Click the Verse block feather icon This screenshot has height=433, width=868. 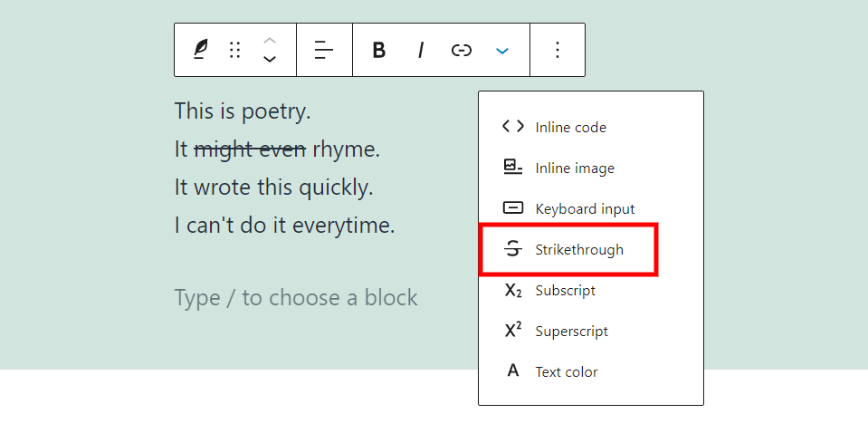coord(200,51)
